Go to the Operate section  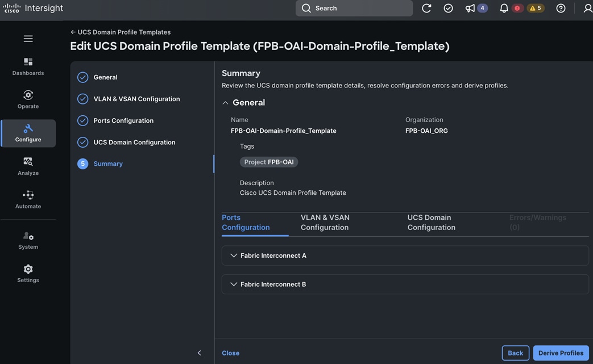click(28, 100)
